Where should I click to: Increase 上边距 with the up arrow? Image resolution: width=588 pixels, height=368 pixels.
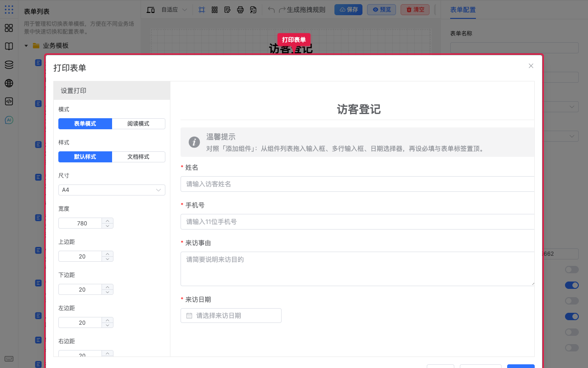coord(107,253)
